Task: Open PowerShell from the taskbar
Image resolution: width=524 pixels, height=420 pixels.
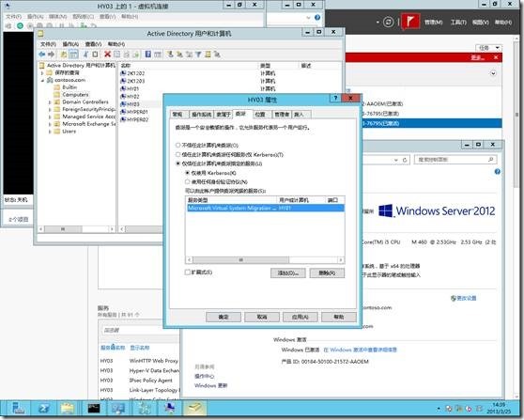Action: point(44,409)
